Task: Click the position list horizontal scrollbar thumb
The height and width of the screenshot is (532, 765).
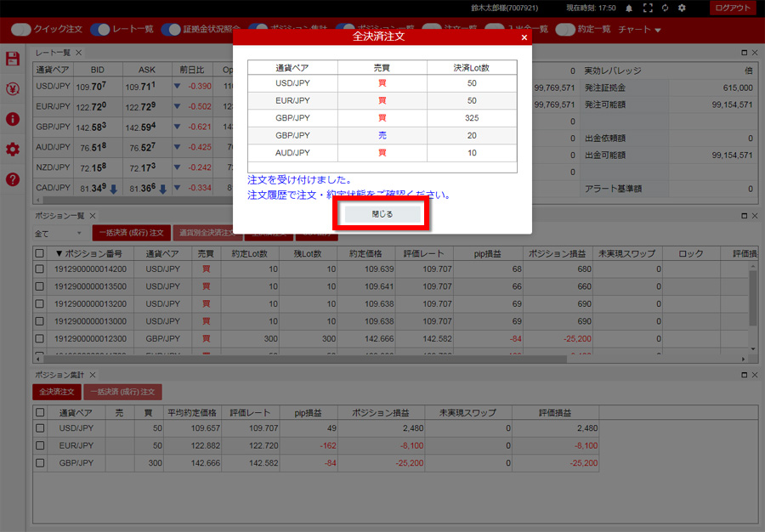Action: pyautogui.click(x=304, y=359)
